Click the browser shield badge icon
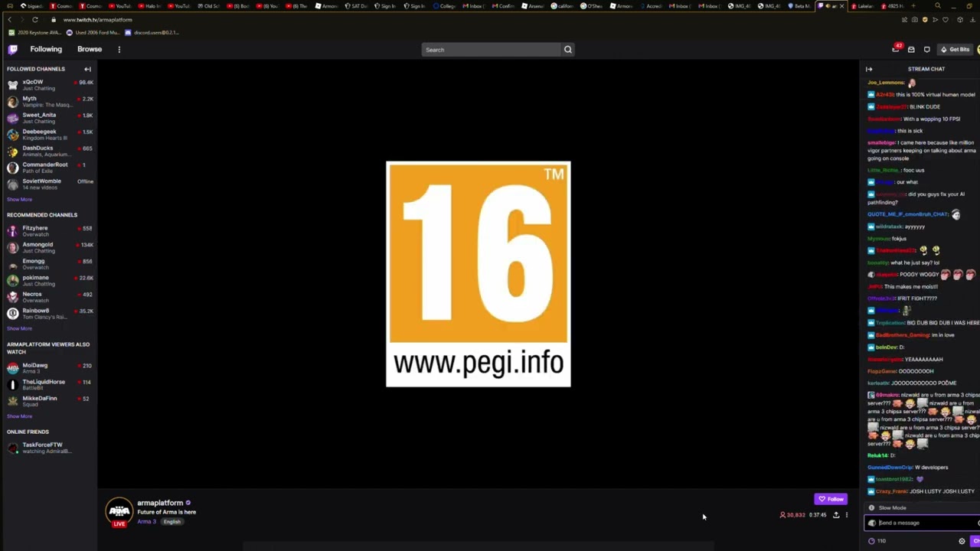The height and width of the screenshot is (551, 980). point(925,20)
